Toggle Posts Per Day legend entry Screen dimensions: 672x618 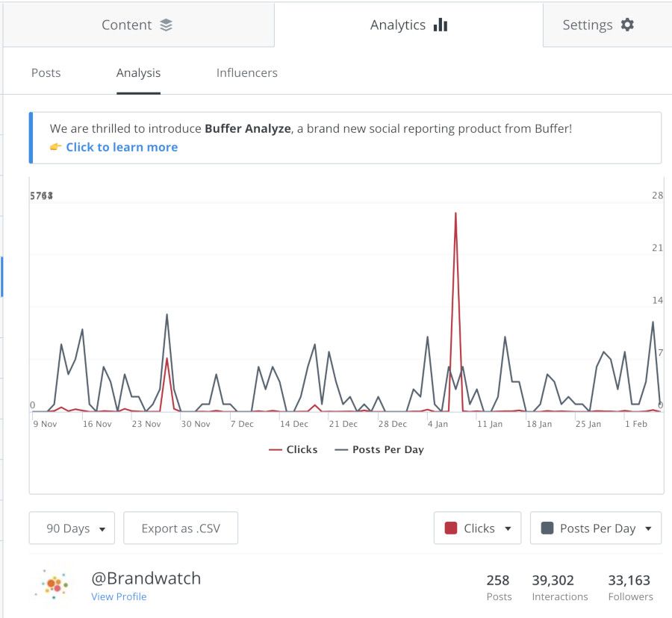[x=379, y=449]
